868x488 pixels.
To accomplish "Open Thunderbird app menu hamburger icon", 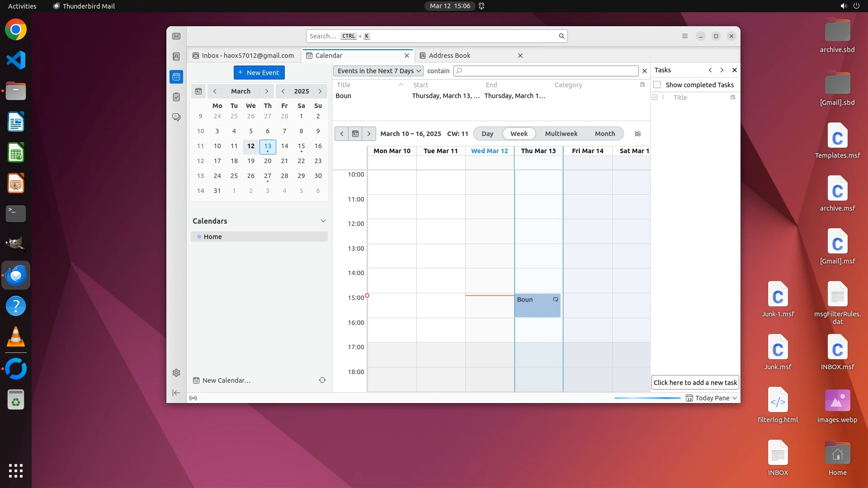I will coord(685,36).
